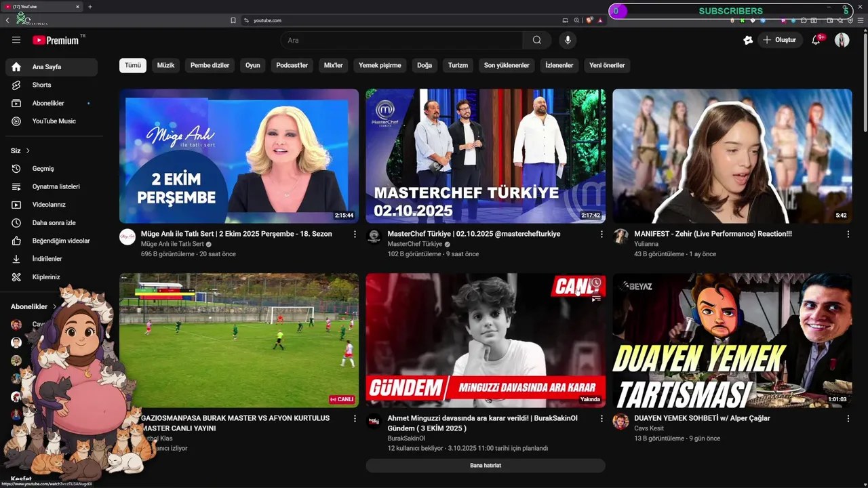Click the MasterChef Türkiye channel avatar
Image resolution: width=868 pixels, height=488 pixels.
374,237
